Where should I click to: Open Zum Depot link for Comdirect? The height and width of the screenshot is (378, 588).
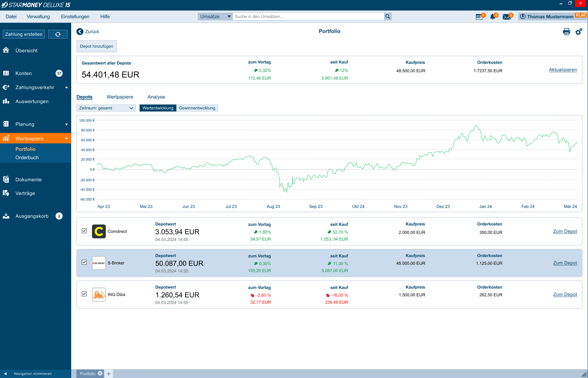click(x=565, y=231)
